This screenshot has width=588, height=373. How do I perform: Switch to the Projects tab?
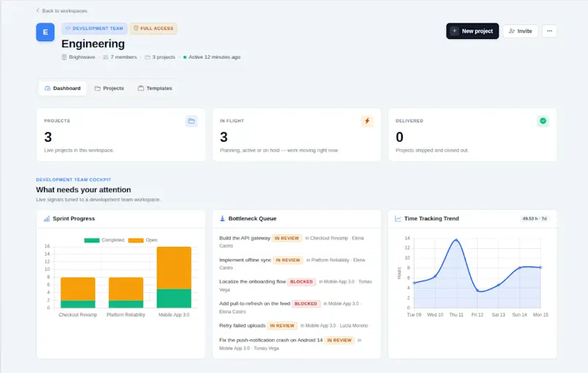(x=109, y=88)
